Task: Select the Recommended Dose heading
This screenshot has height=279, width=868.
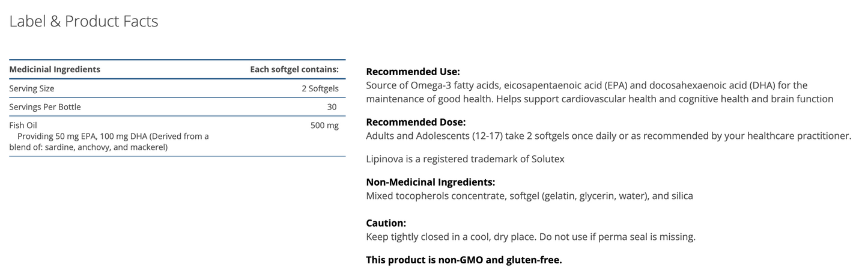Action: [416, 122]
